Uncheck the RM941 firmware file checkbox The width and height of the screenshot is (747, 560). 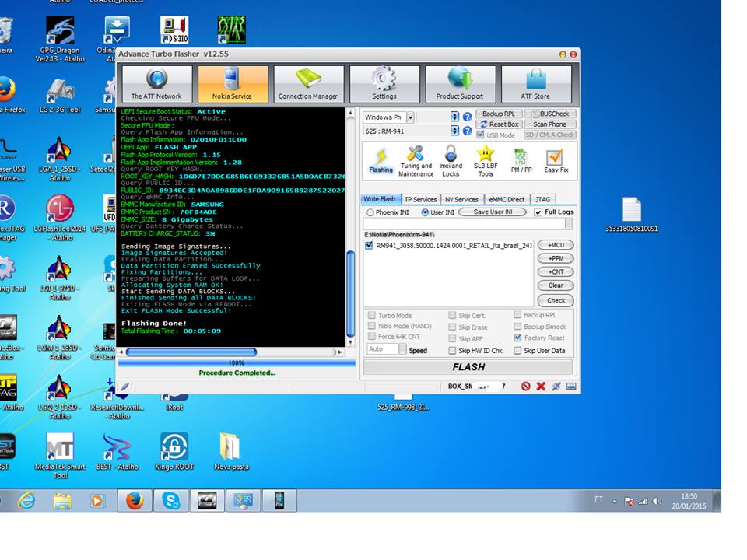368,245
